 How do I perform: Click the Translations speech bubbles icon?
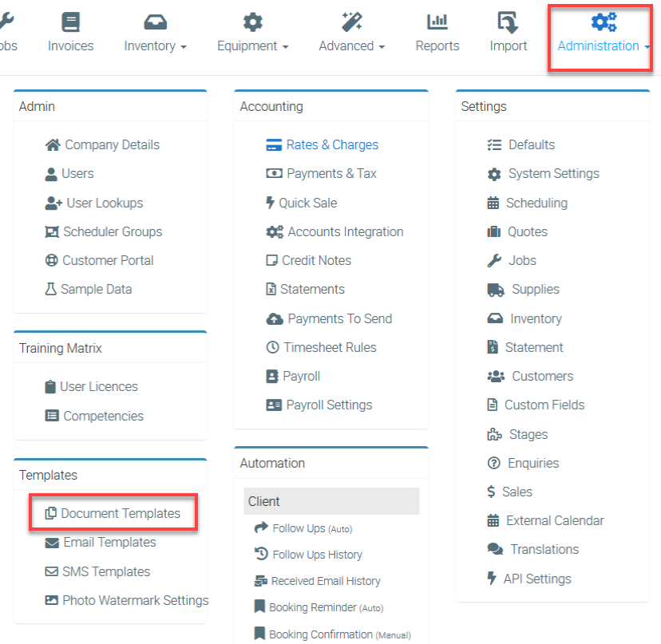point(495,550)
